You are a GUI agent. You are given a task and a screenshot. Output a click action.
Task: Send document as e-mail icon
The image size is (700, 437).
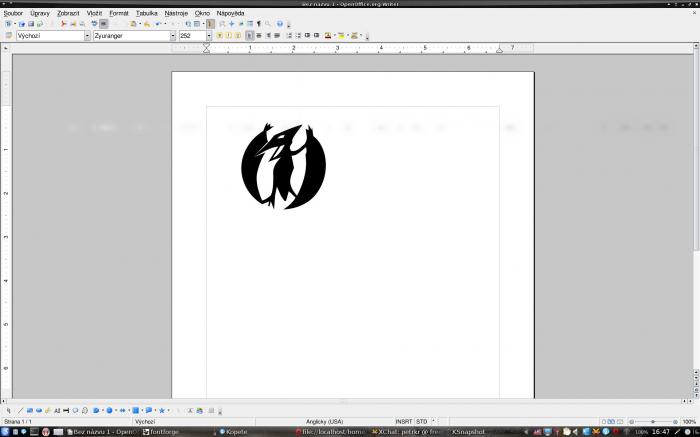pyautogui.click(x=40, y=24)
